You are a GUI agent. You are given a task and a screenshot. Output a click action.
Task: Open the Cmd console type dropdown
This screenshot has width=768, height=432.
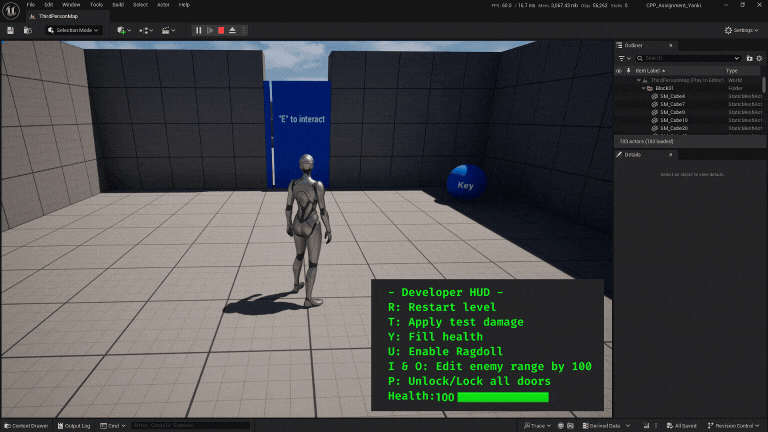click(113, 426)
